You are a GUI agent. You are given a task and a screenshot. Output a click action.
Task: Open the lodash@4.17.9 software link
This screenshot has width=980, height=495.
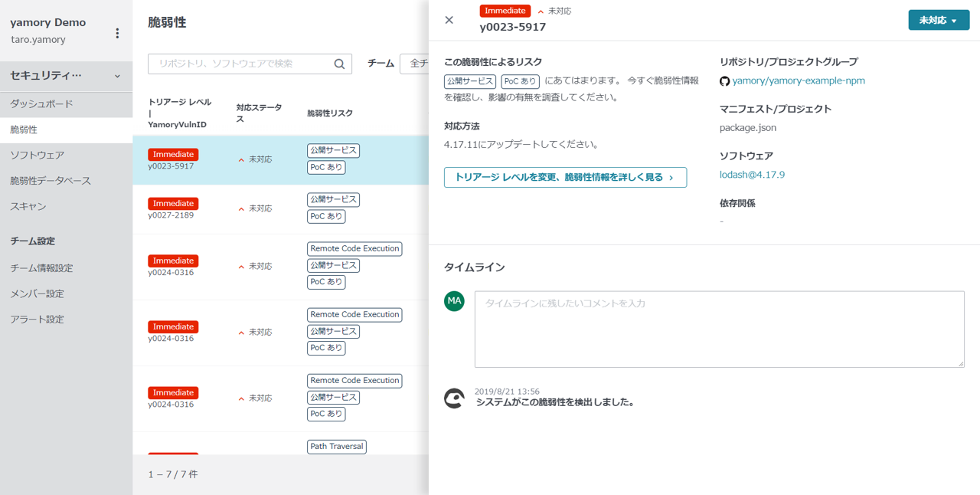click(x=752, y=175)
